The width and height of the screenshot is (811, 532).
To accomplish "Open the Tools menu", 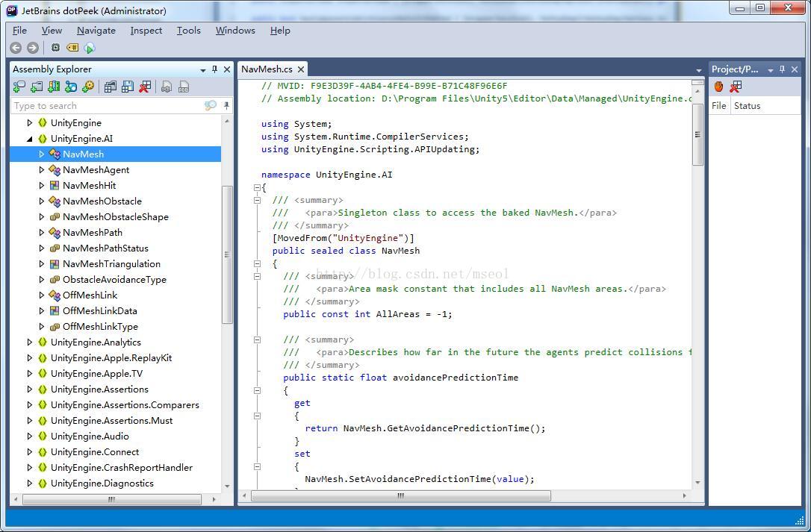I will (x=189, y=31).
